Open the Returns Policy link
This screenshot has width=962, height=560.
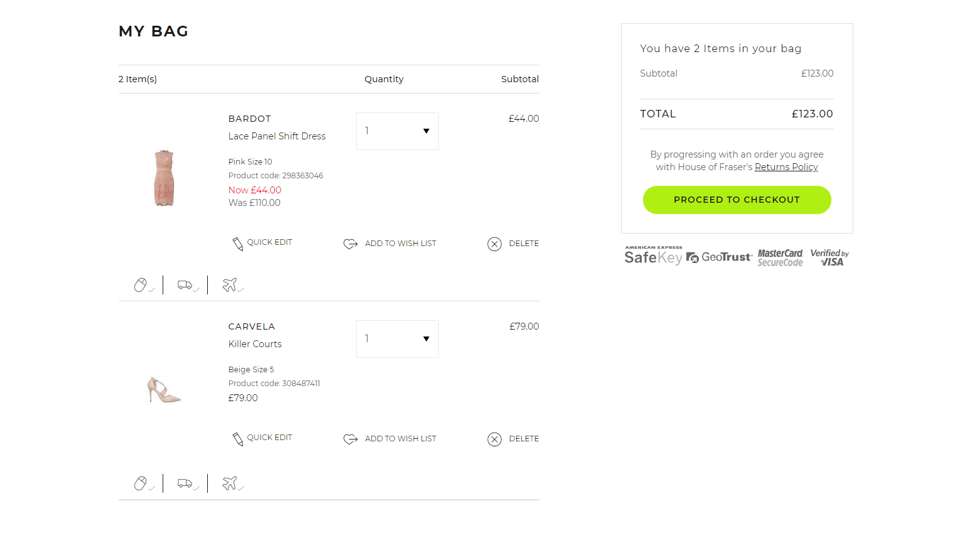[786, 167]
